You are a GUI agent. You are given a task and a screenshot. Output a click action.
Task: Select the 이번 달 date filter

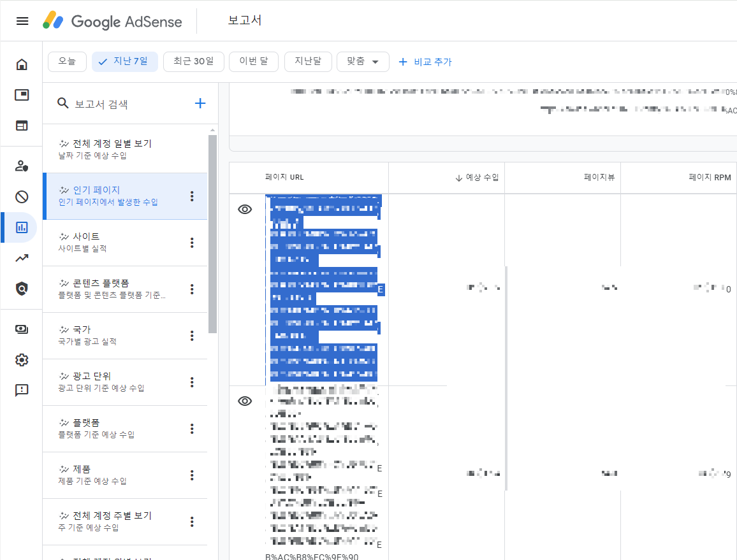pyautogui.click(x=254, y=62)
